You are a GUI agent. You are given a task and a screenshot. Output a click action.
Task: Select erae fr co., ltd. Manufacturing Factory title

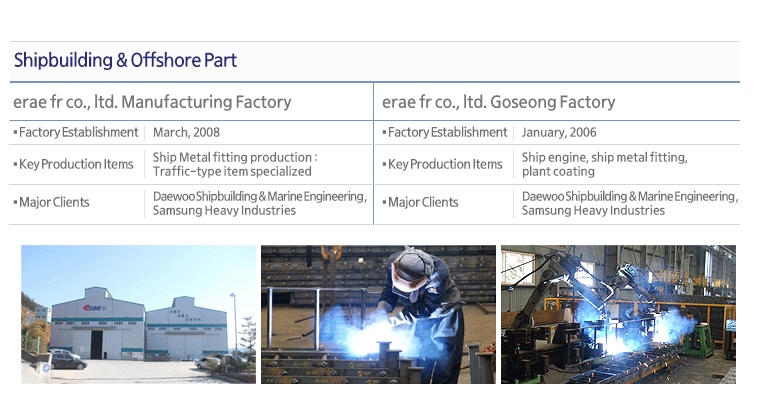(152, 102)
